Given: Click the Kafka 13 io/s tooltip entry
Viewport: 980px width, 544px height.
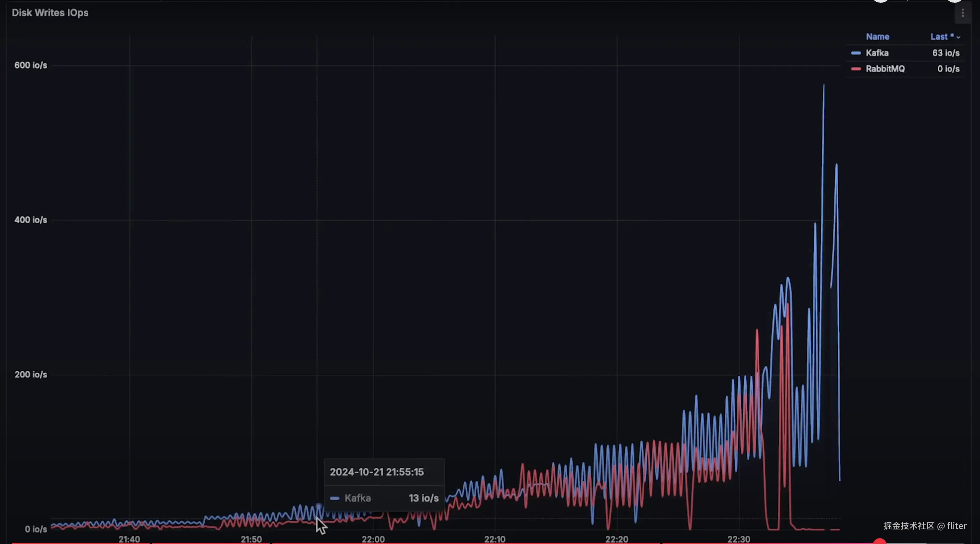Looking at the screenshot, I should [x=384, y=498].
